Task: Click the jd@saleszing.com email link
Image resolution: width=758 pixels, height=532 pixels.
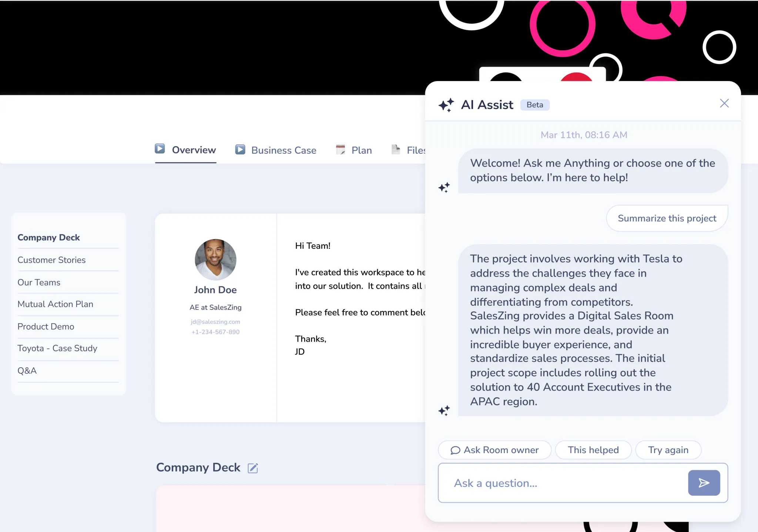Action: click(215, 322)
